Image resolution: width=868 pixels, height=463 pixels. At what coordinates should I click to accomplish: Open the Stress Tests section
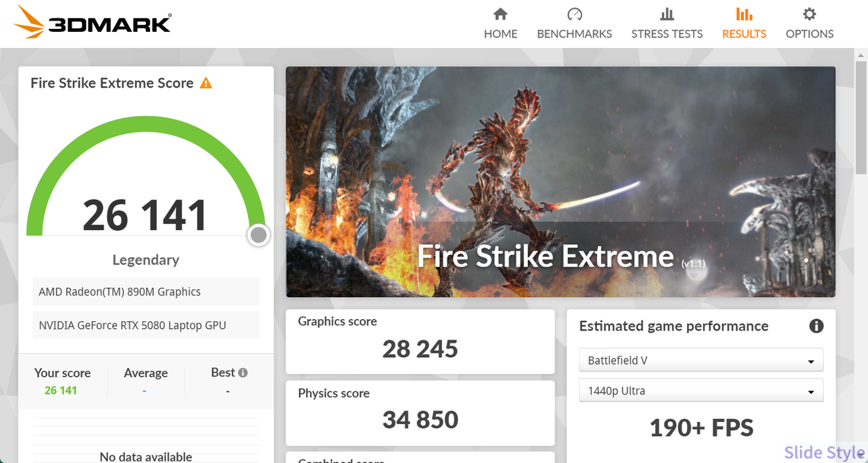666,24
